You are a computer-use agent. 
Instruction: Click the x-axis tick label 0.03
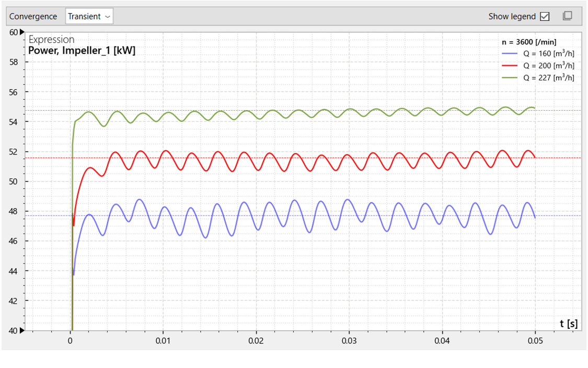coord(349,341)
